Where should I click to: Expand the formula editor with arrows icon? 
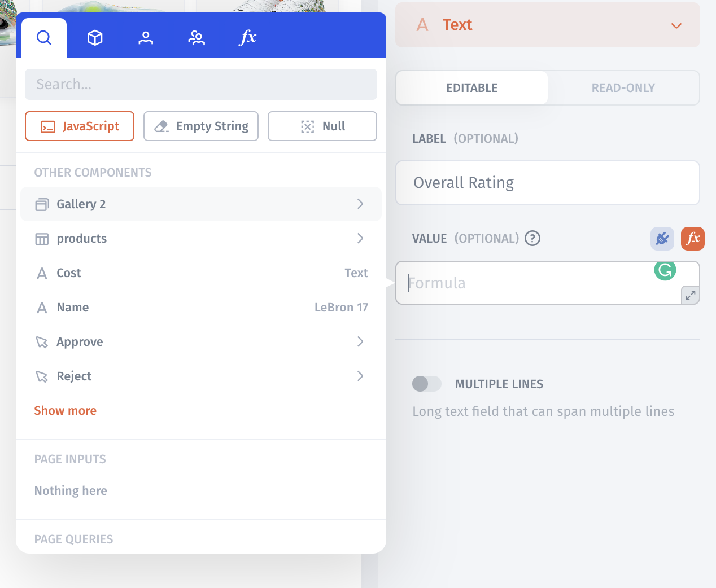[690, 295]
